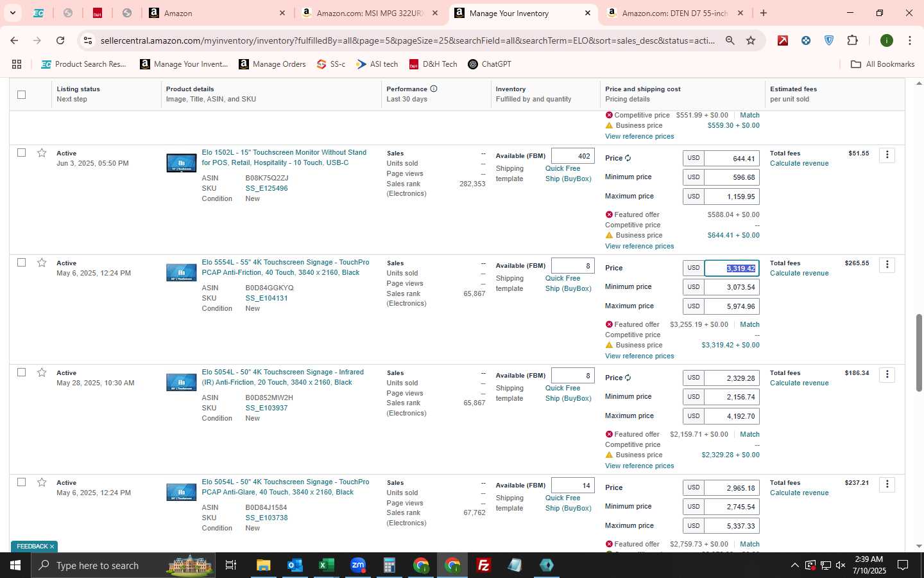The width and height of the screenshot is (924, 578).
Task: Open the browser extensions puzzle icon
Action: click(852, 40)
